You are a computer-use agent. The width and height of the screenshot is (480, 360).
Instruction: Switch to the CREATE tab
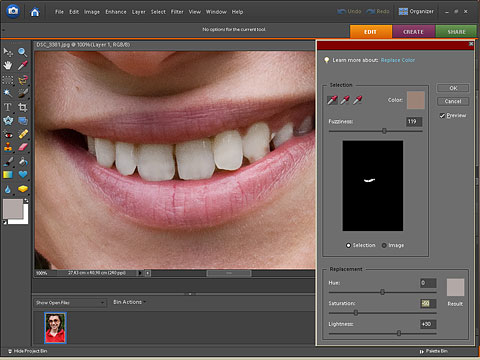[x=414, y=32]
